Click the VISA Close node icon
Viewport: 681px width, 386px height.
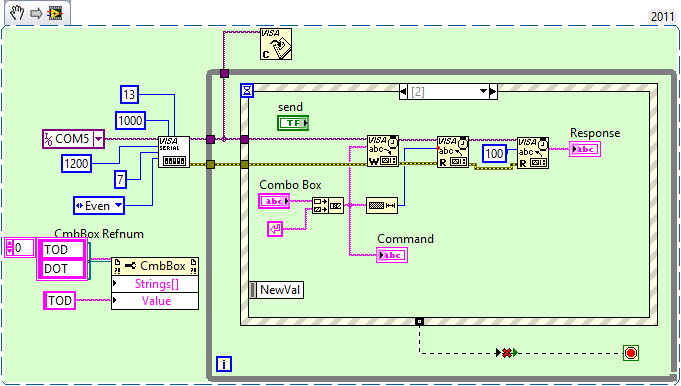[276, 44]
